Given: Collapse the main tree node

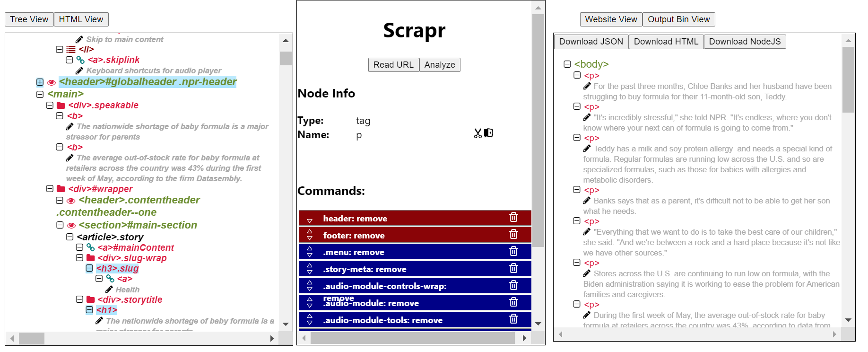Looking at the screenshot, I should coord(40,94).
